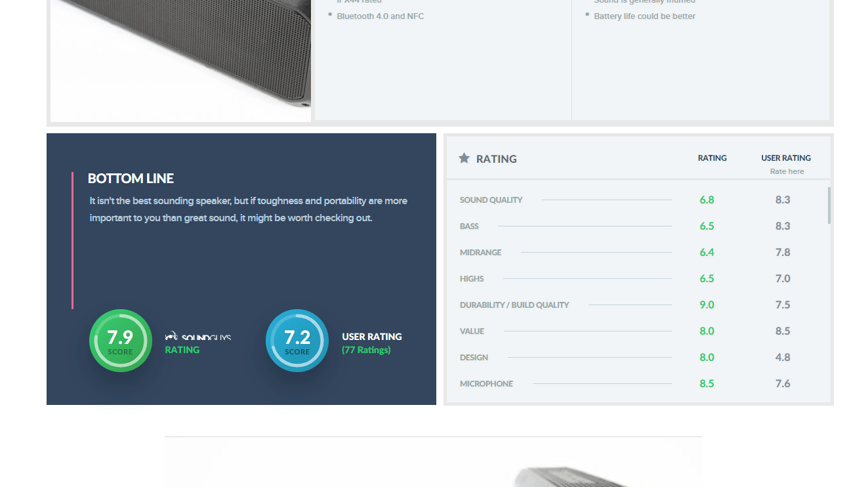868x487 pixels.
Task: Select the MIDRANGE row label
Action: point(480,253)
